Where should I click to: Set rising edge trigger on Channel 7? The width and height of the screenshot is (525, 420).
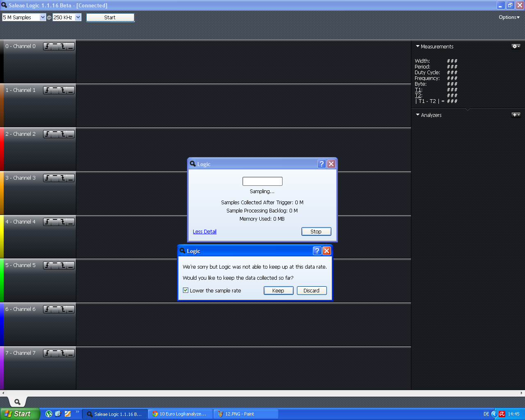pos(47,353)
